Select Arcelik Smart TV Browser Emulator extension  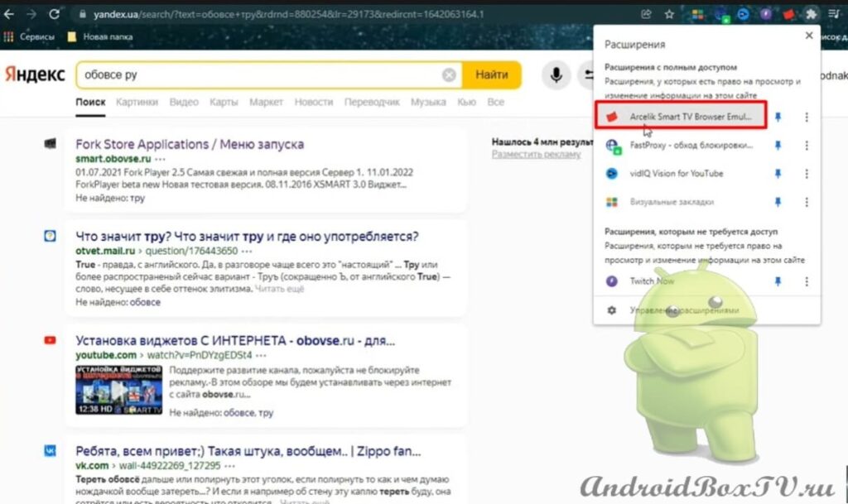pyautogui.click(x=681, y=116)
